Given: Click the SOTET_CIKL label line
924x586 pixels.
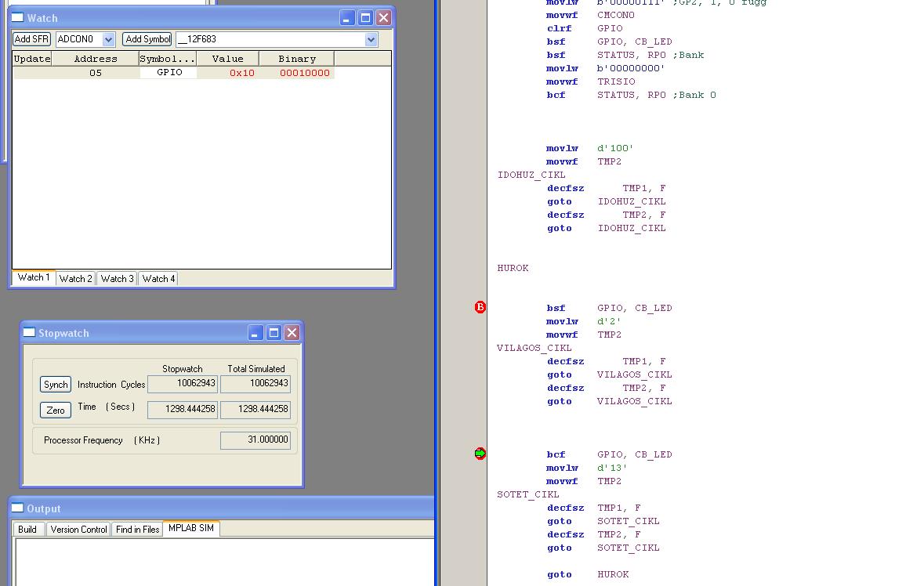Looking at the screenshot, I should [x=528, y=494].
